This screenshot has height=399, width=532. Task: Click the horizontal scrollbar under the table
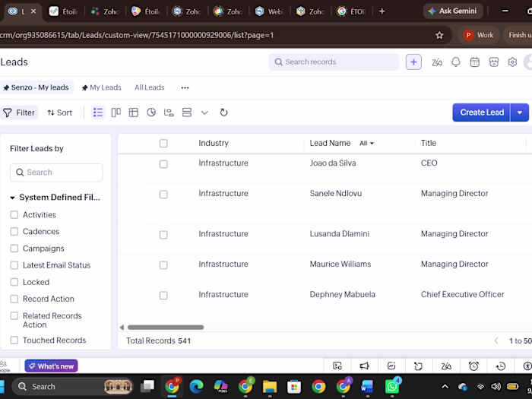click(166, 328)
